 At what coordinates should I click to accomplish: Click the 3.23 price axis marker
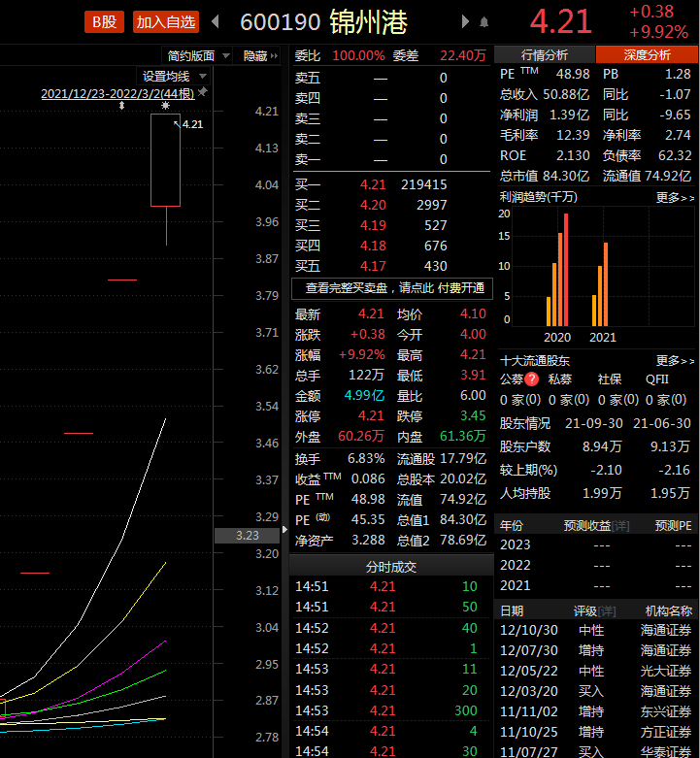click(x=248, y=535)
